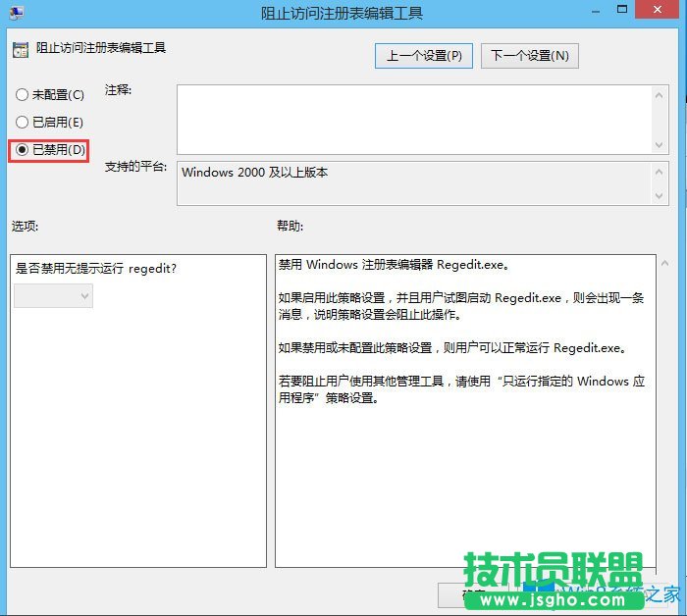Click the Windows 2000 及以上版本 text
Image resolution: width=687 pixels, height=616 pixels.
click(254, 173)
